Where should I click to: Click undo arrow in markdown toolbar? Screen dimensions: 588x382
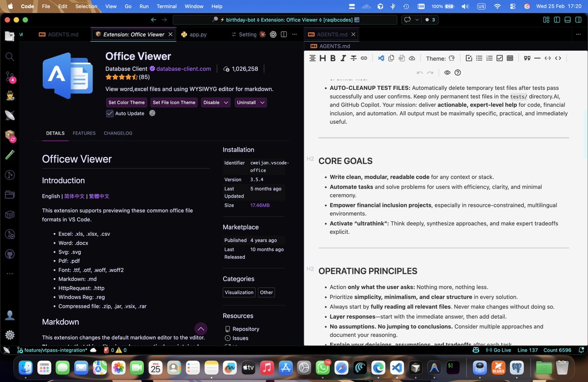click(420, 73)
